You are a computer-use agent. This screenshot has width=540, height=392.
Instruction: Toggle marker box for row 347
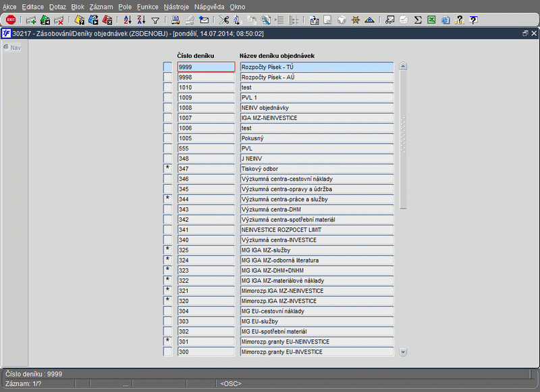click(x=167, y=168)
